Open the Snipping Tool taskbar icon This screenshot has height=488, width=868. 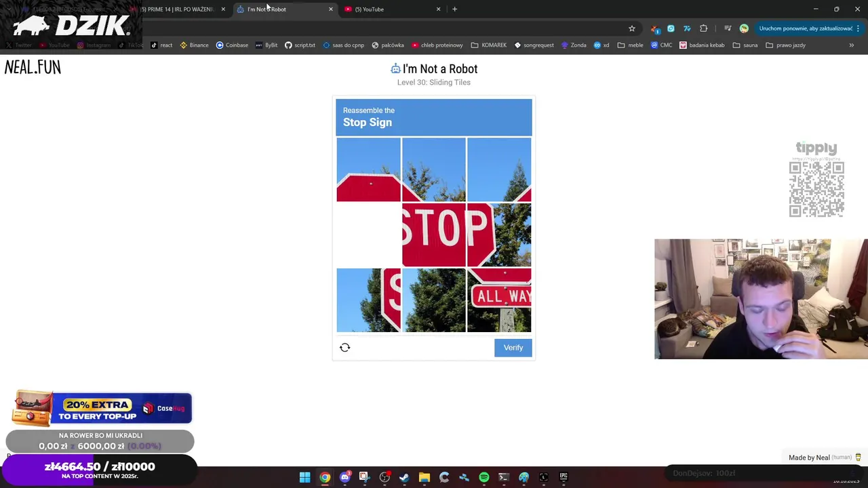click(364, 477)
